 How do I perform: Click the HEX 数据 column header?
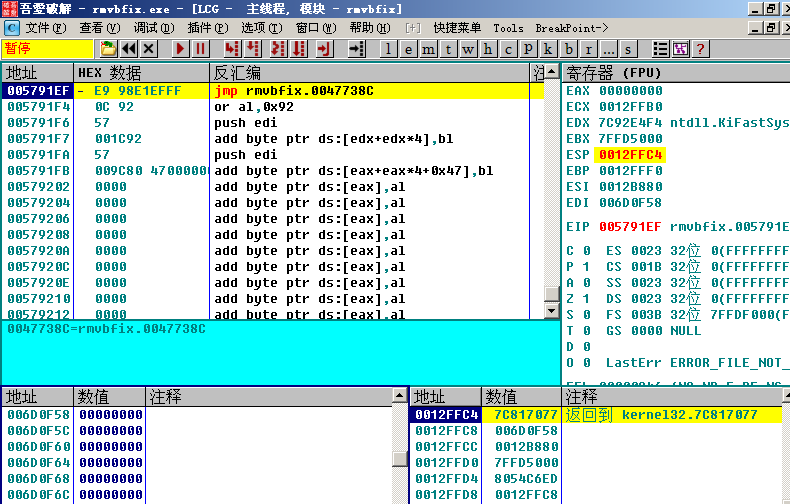142,73
